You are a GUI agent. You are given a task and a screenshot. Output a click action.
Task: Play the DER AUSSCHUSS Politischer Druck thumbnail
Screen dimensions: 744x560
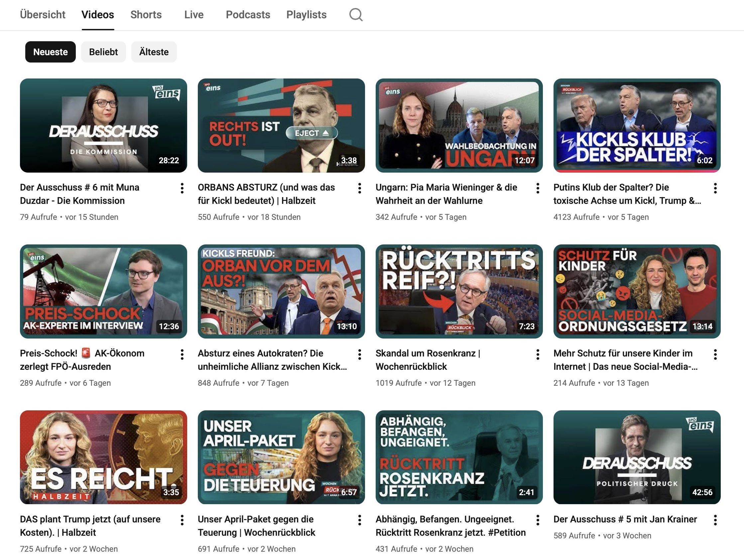point(637,457)
